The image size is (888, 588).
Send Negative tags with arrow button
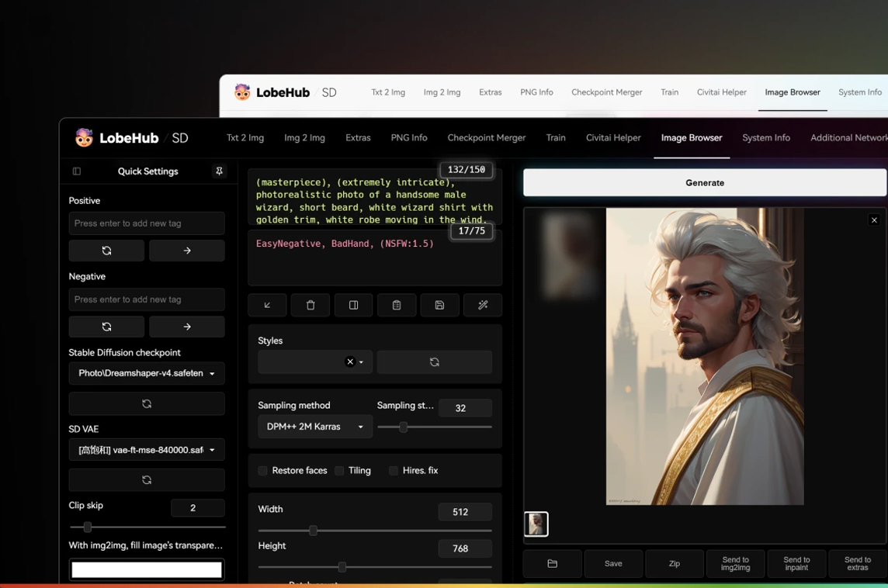click(x=187, y=327)
